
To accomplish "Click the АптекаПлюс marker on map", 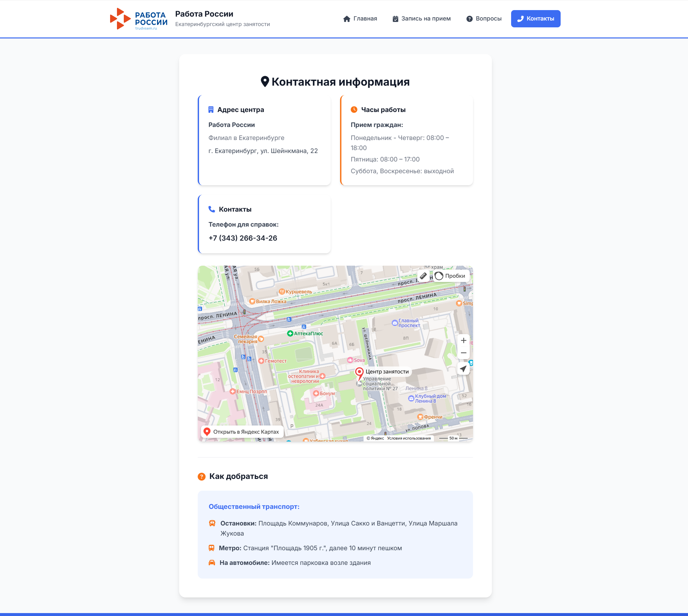I will coord(290,333).
